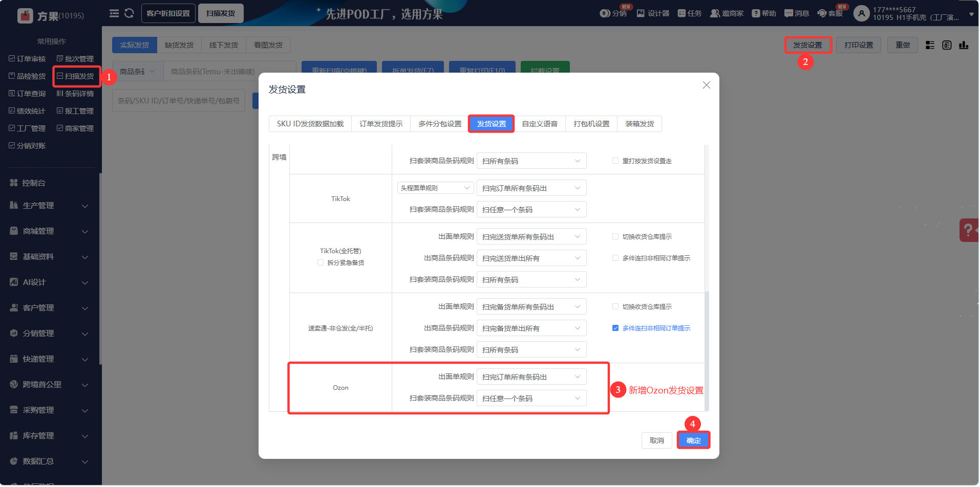This screenshot has height=487, width=980.
Task: Click the 方果 logo icon
Action: coord(25,15)
